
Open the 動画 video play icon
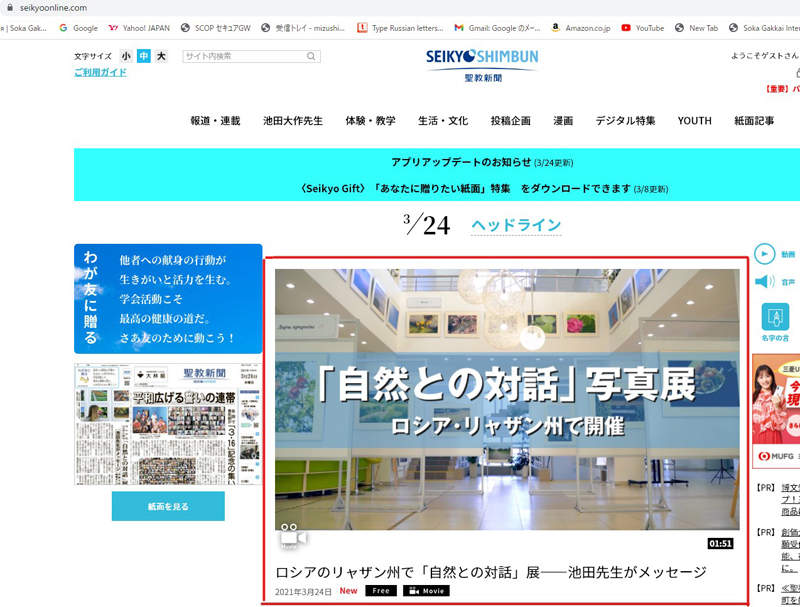pyautogui.click(x=764, y=254)
